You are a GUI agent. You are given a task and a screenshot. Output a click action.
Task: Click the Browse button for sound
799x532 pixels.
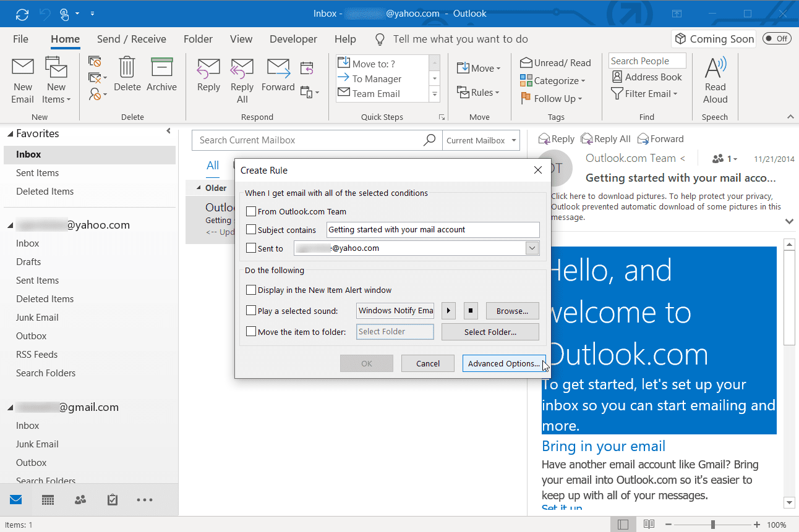coord(512,311)
